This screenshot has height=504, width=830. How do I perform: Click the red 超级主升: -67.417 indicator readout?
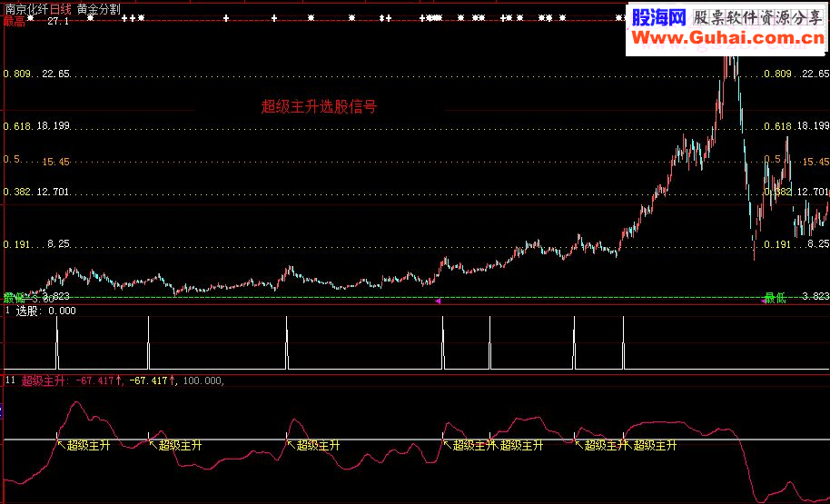[x=72, y=380]
